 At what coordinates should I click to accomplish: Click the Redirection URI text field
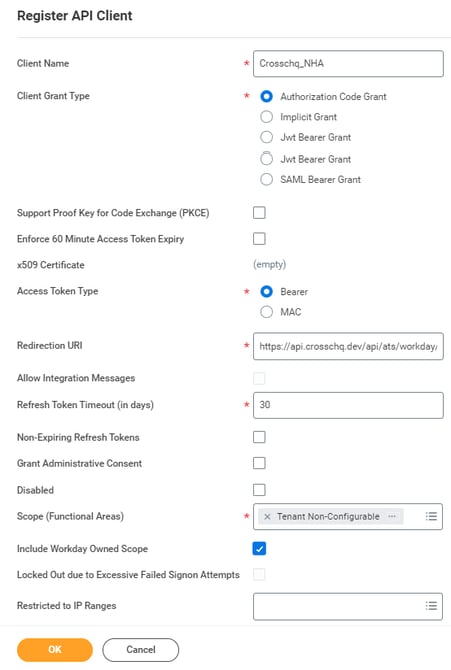[348, 346]
